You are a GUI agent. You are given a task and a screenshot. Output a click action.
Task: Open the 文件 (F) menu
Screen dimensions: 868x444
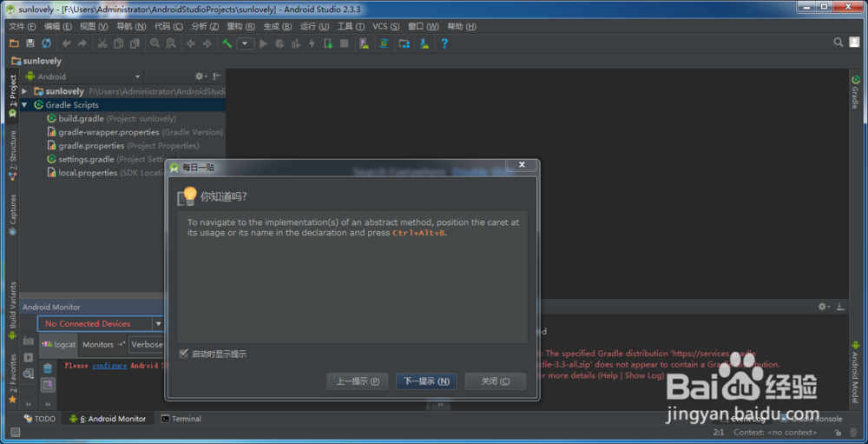pyautogui.click(x=23, y=27)
